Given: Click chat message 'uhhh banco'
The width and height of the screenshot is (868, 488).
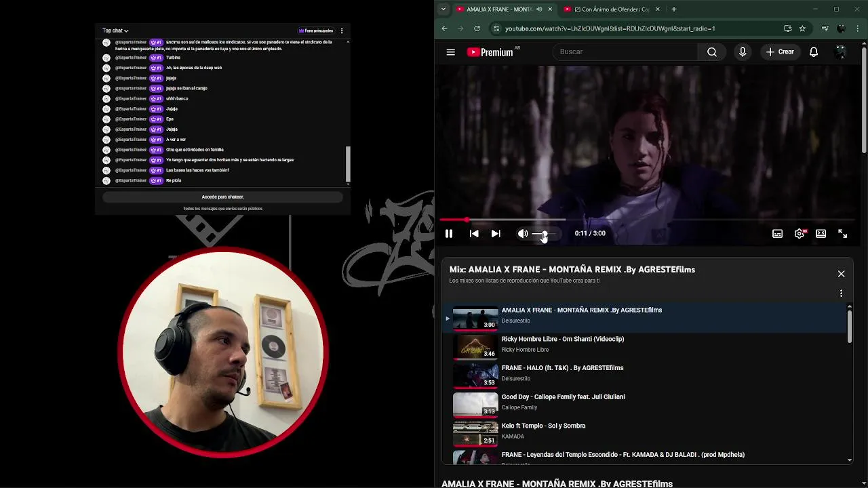Looking at the screenshot, I should (177, 98).
